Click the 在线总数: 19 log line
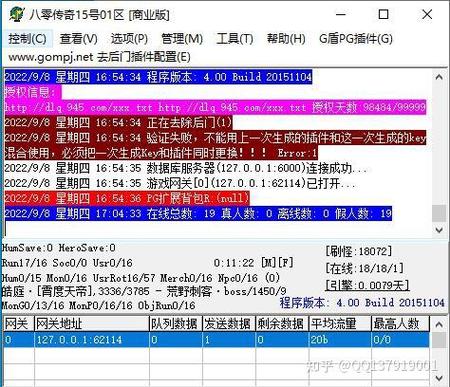The height and width of the screenshot is (387, 450). point(198,214)
